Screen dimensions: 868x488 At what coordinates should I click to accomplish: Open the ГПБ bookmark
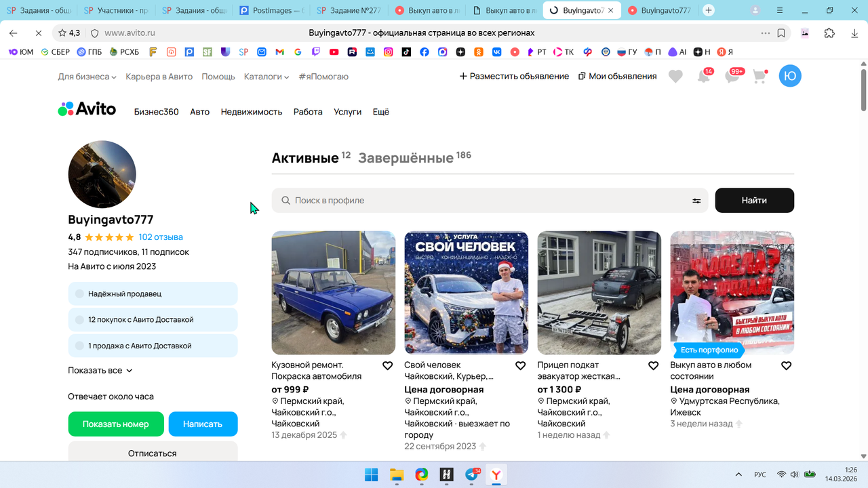90,52
